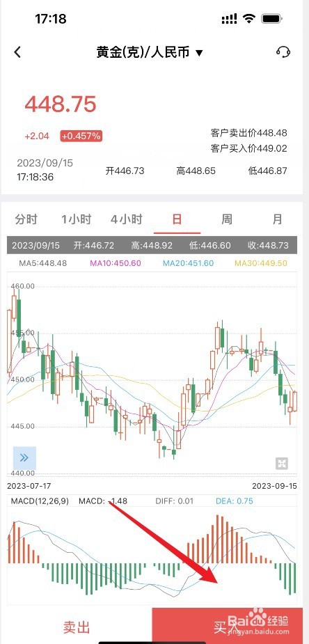
Task: Tap the MA20:451.60 indicator label
Action: pos(189,263)
